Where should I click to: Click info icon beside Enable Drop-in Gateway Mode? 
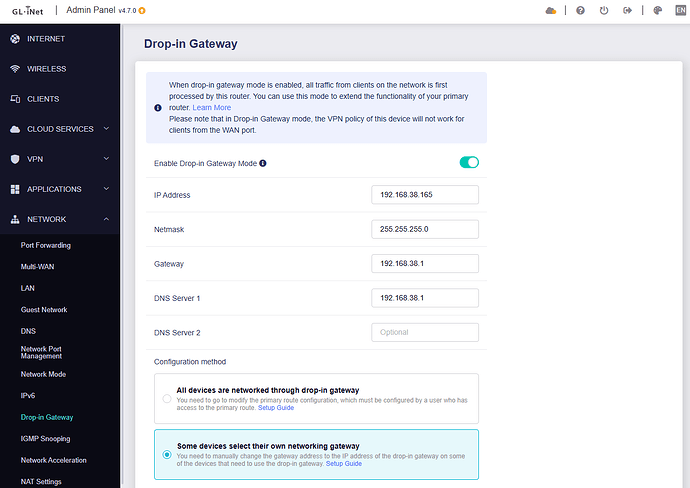coord(263,163)
